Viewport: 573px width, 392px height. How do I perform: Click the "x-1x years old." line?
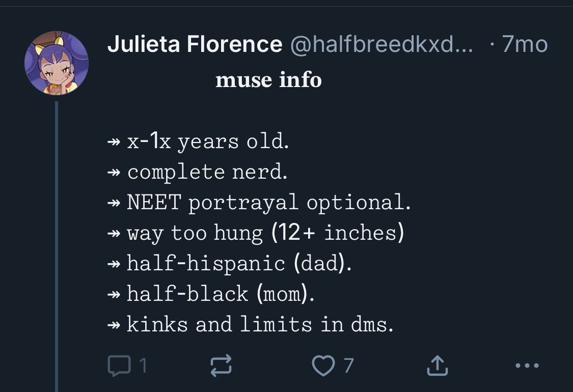click(207, 142)
